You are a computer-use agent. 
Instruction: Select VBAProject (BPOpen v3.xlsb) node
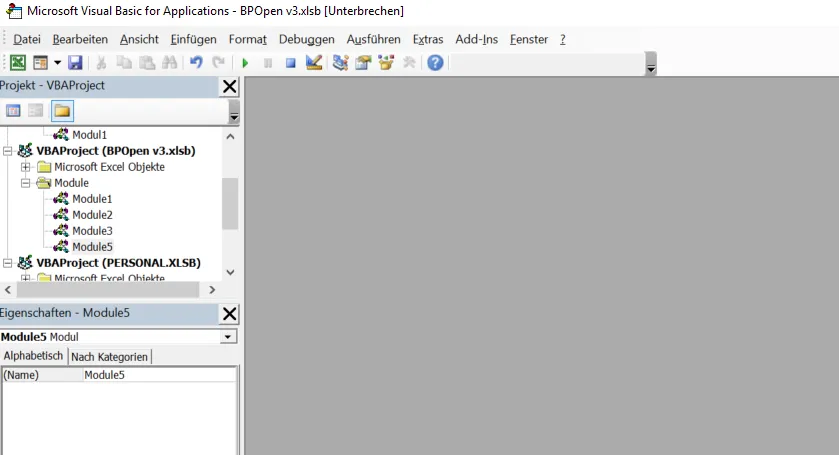point(116,151)
